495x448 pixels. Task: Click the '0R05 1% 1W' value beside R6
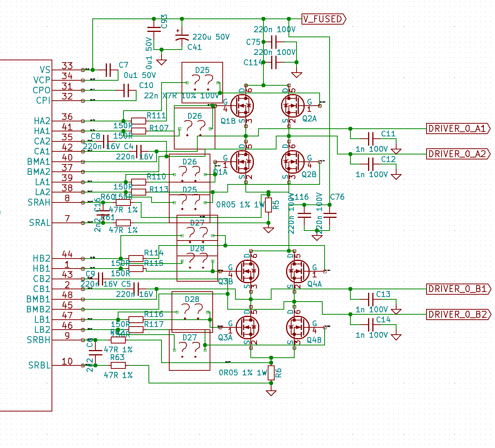[243, 373]
